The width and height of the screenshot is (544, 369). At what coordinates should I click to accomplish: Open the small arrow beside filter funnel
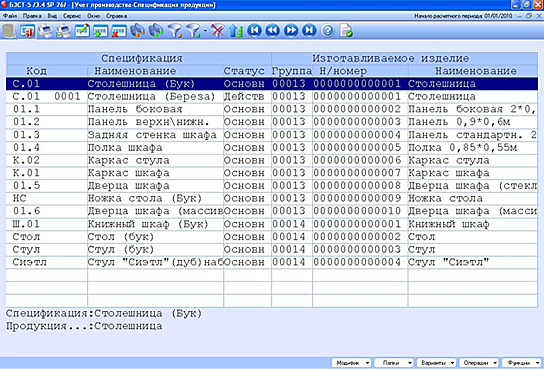pos(205,31)
